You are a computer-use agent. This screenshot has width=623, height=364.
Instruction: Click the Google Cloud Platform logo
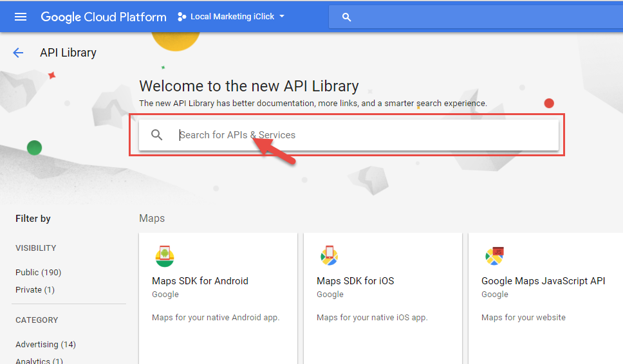(104, 17)
